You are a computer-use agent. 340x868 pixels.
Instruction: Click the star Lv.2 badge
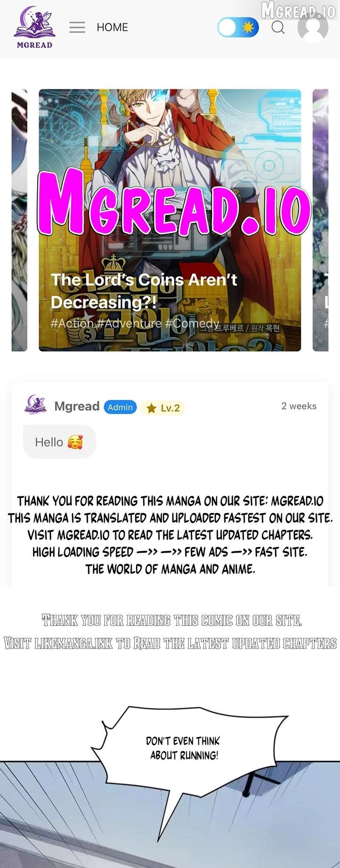coord(163,408)
